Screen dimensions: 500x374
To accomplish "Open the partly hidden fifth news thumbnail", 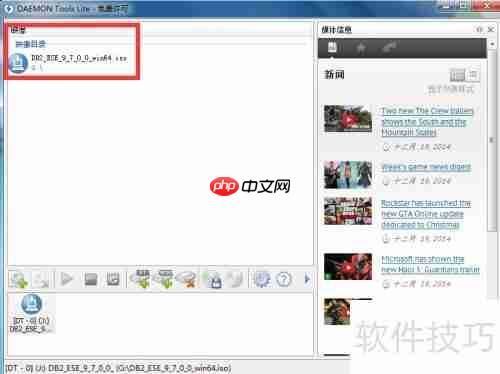I will coord(337,312).
